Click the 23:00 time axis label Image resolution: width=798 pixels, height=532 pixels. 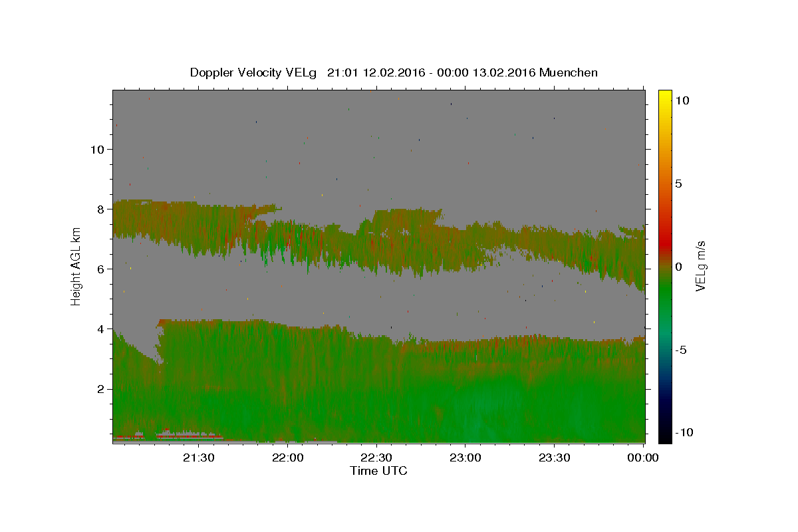[x=465, y=458]
